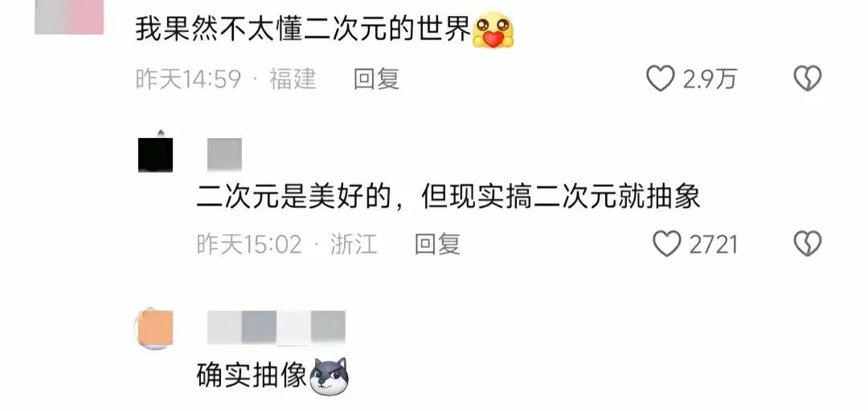This screenshot has width=868, height=411.
Task: Tap timestamp 昨天15:02 · 浙江
Action: pyautogui.click(x=287, y=244)
